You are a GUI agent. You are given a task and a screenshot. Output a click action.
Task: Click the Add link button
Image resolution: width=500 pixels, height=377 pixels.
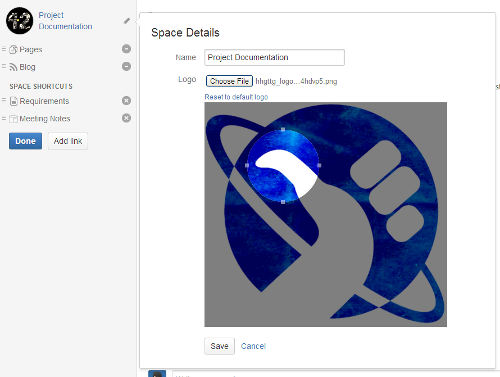click(x=68, y=141)
